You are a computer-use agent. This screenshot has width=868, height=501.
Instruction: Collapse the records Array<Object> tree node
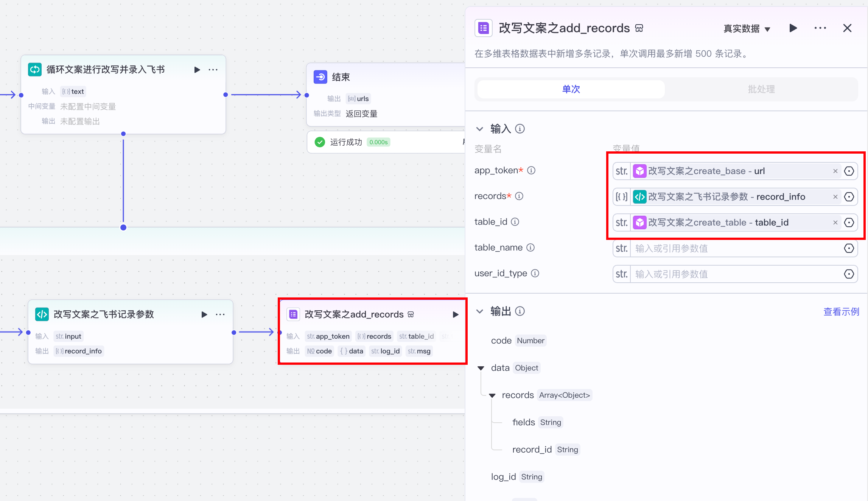click(492, 395)
